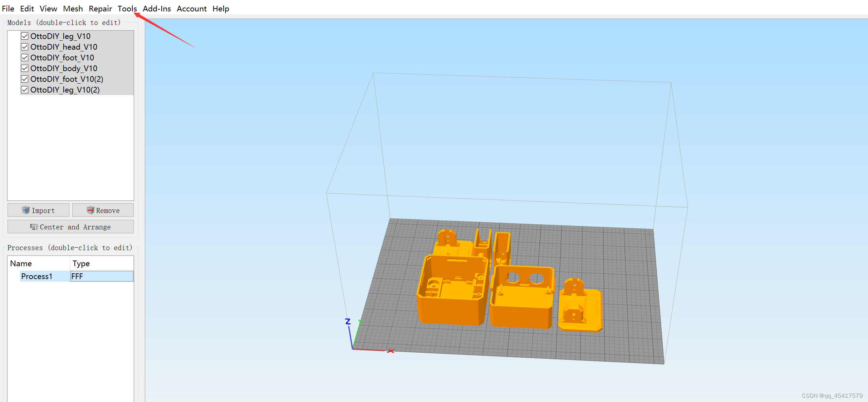
Task: Click the red Remove icon
Action: [x=91, y=210]
